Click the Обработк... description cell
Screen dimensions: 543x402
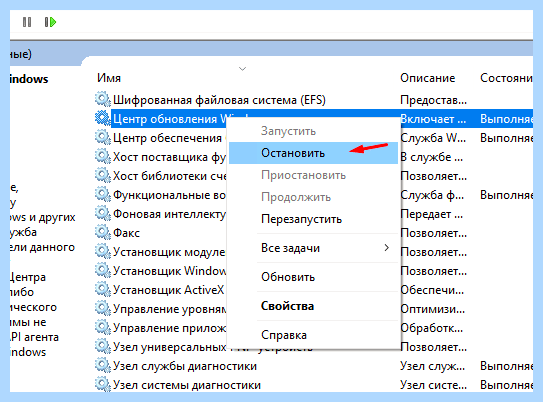click(431, 328)
